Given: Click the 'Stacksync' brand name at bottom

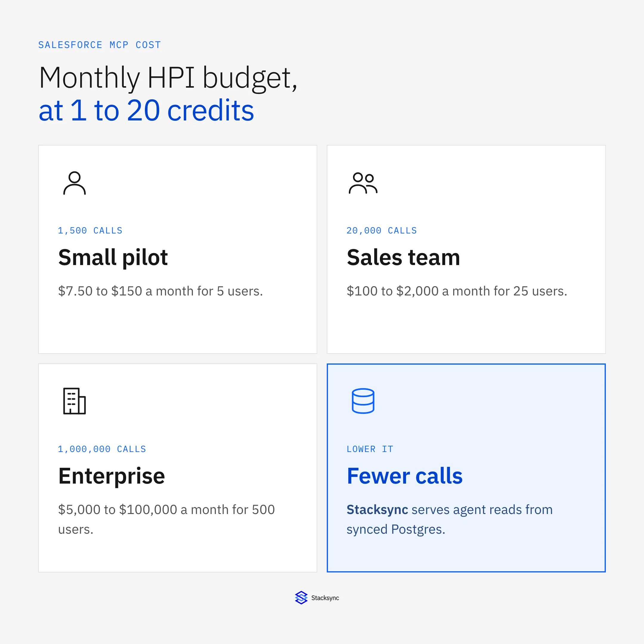Looking at the screenshot, I should 325,598.
